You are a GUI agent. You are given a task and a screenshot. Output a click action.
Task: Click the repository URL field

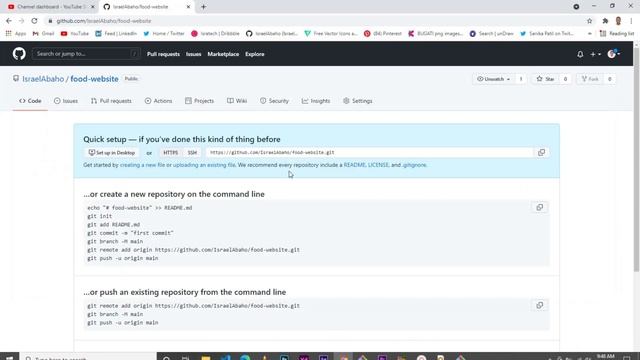pyautogui.click(x=369, y=153)
